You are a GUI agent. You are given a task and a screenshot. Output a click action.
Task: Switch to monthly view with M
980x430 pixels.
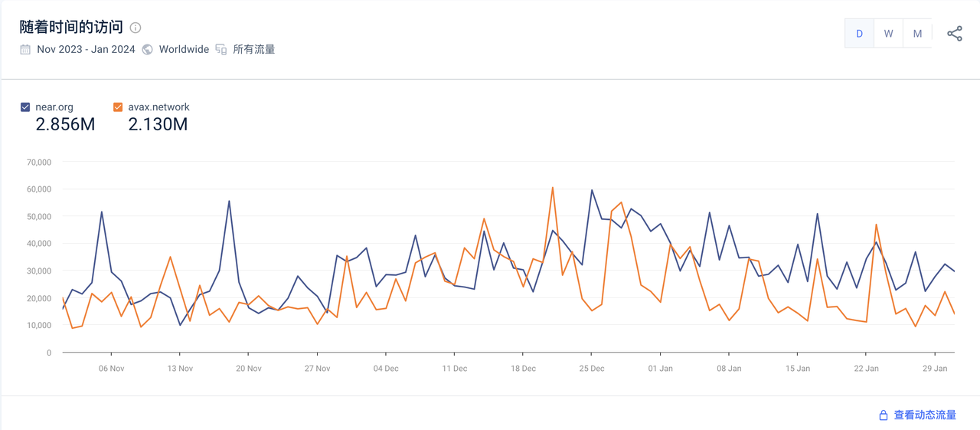coord(917,34)
